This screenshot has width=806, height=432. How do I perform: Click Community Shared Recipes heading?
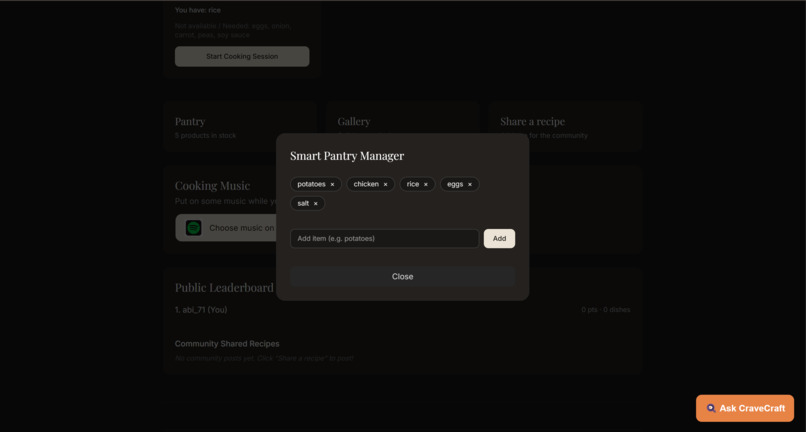click(x=227, y=344)
